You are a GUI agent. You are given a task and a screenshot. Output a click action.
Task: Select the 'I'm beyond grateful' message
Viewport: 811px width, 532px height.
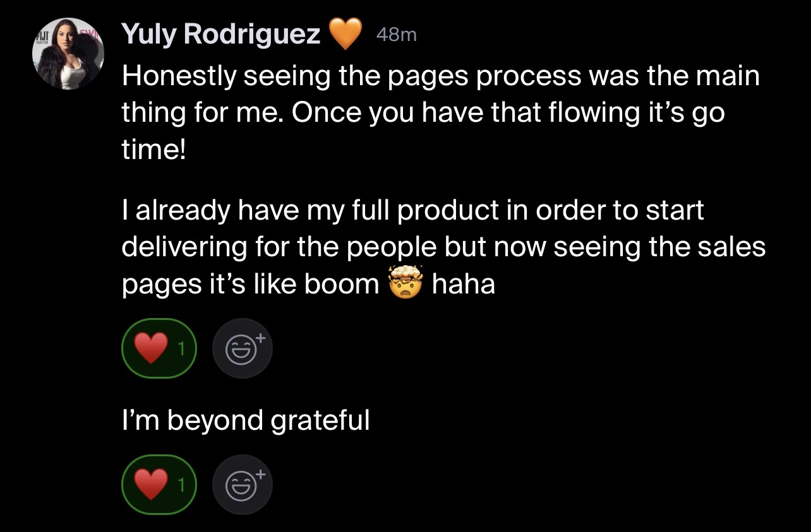(245, 421)
